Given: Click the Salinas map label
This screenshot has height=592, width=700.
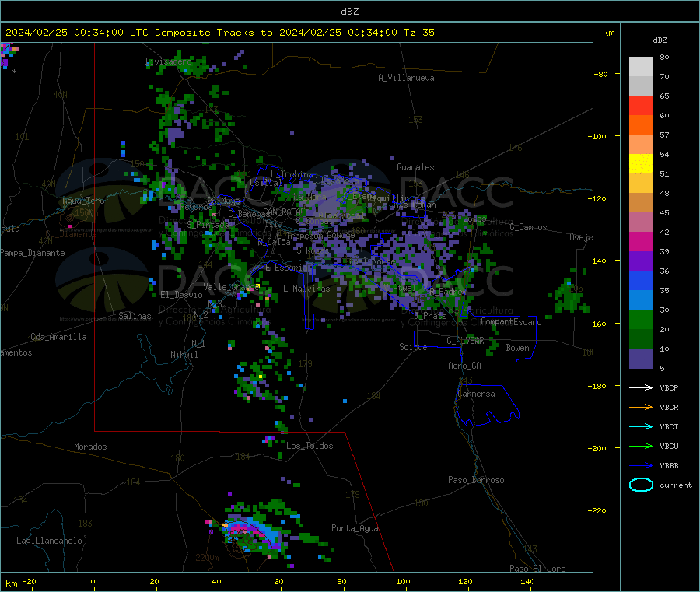Looking at the screenshot, I should tap(135, 316).
